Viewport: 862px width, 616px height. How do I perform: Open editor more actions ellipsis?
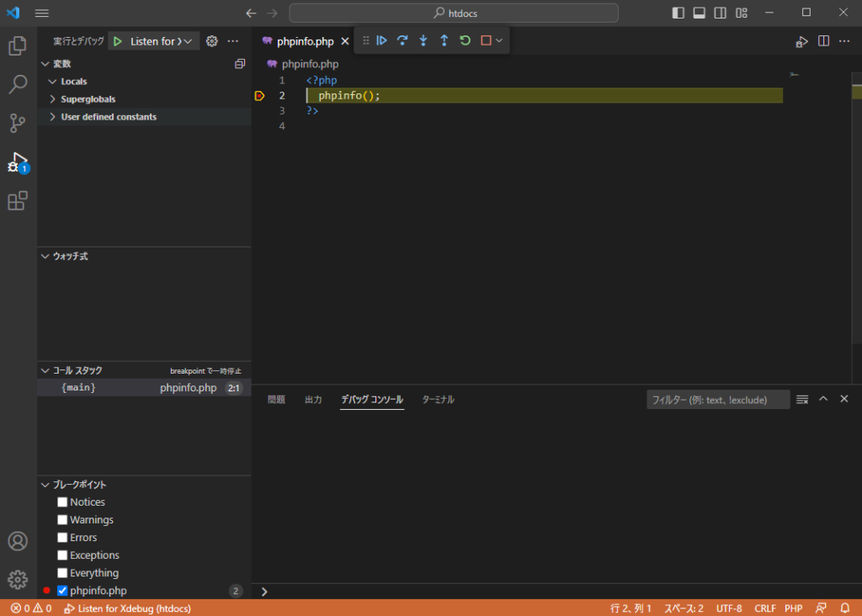coord(844,41)
